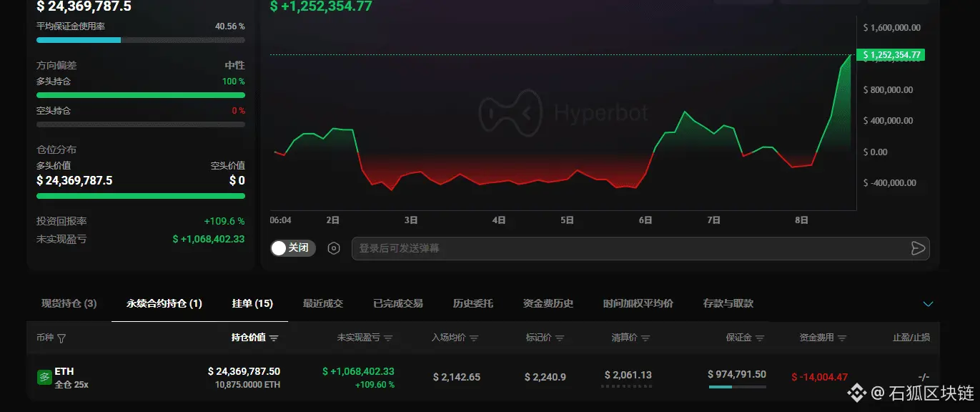Screen dimensions: 980x412
Task: Click the 中性 direction bias label
Action: (234, 65)
